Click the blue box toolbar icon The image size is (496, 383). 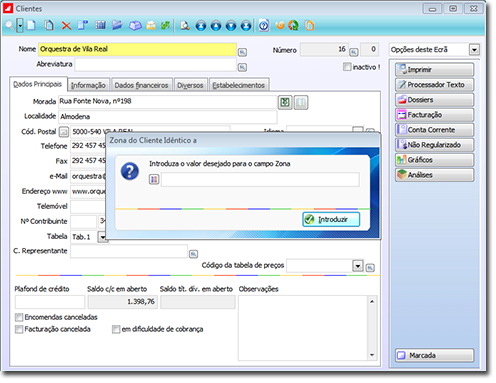pyautogui.click(x=135, y=25)
